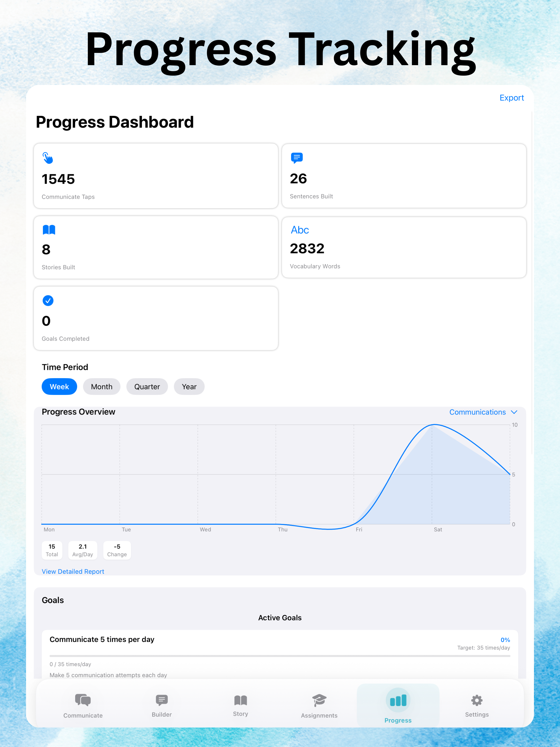
Task: Open the Assignments graduation cap icon
Action: 319,700
